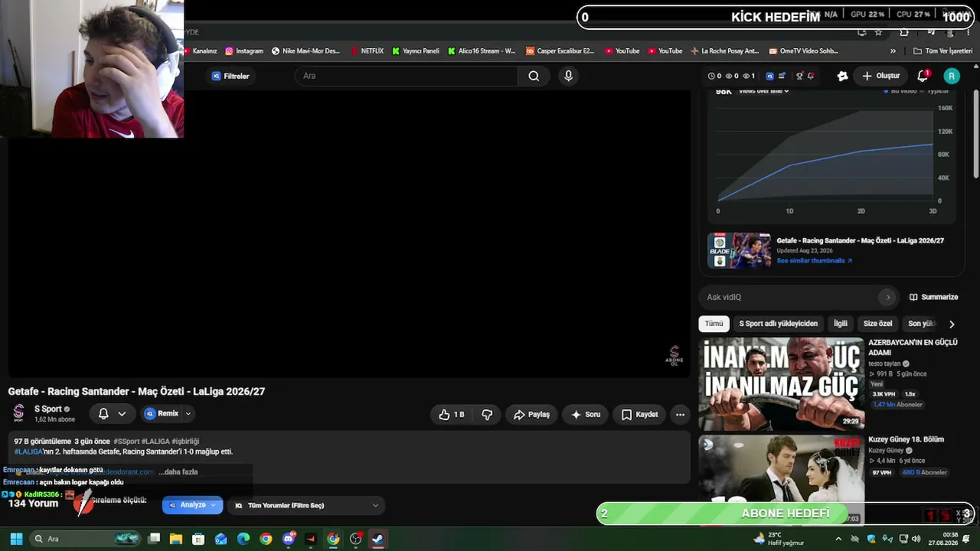Bookmark this page with the star icon
This screenshot has width=980, height=551.
[878, 32]
